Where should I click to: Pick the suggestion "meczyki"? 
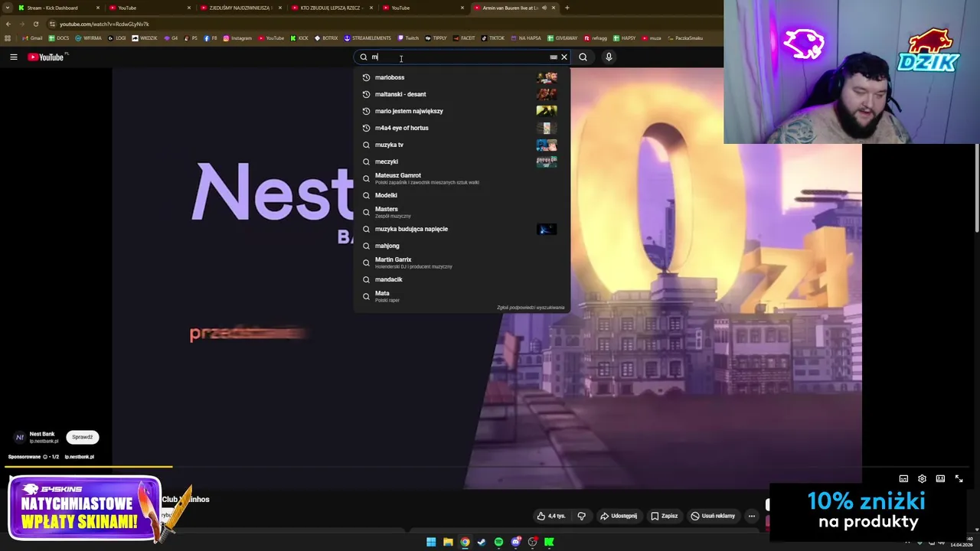[x=462, y=161]
